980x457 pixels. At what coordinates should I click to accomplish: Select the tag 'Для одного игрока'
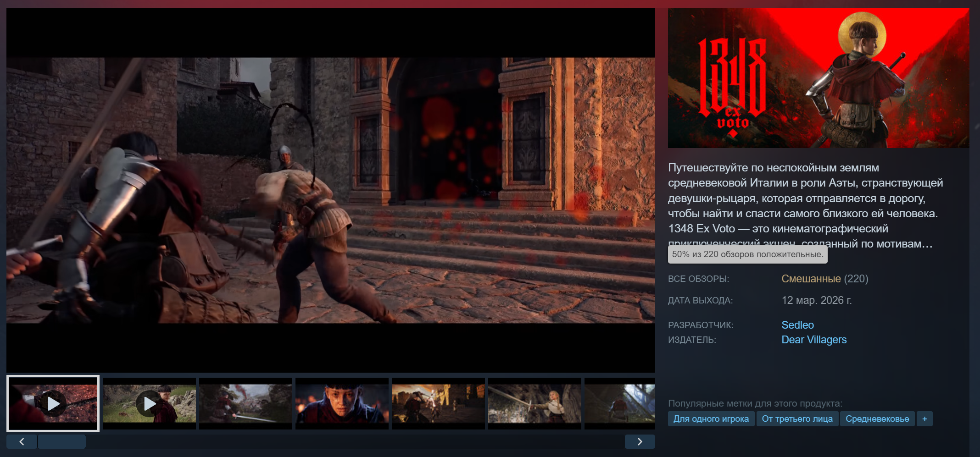point(711,419)
